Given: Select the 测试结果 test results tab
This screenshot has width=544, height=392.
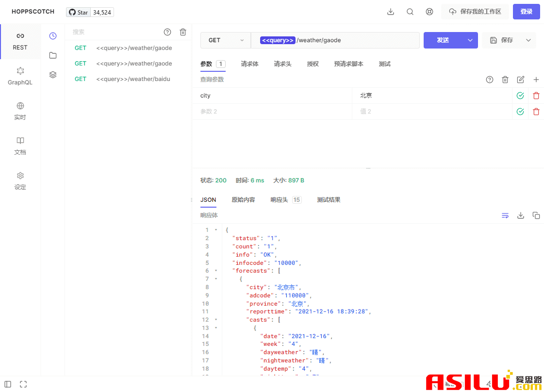Looking at the screenshot, I should [329, 200].
